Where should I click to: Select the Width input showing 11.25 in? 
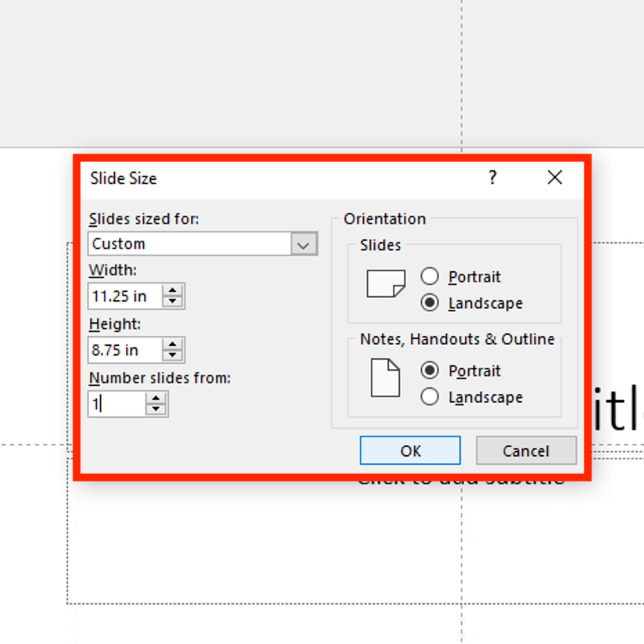click(125, 296)
